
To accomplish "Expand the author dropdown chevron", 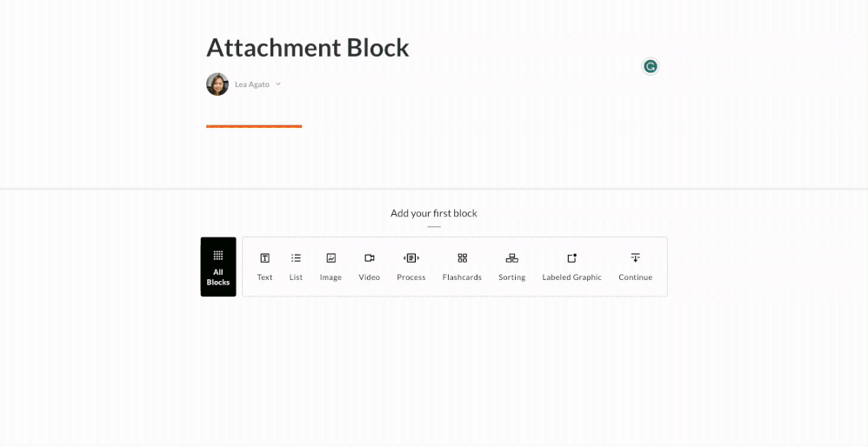I will tap(278, 84).
